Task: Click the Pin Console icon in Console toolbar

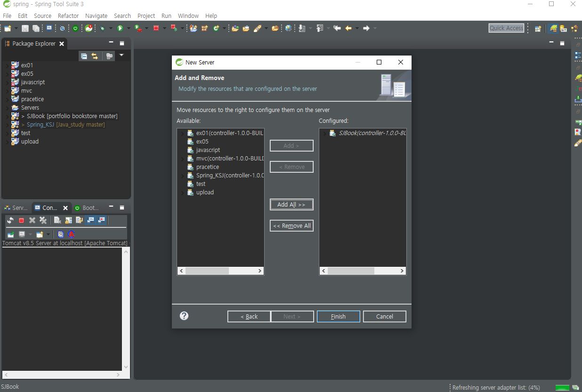Action: (x=10, y=234)
